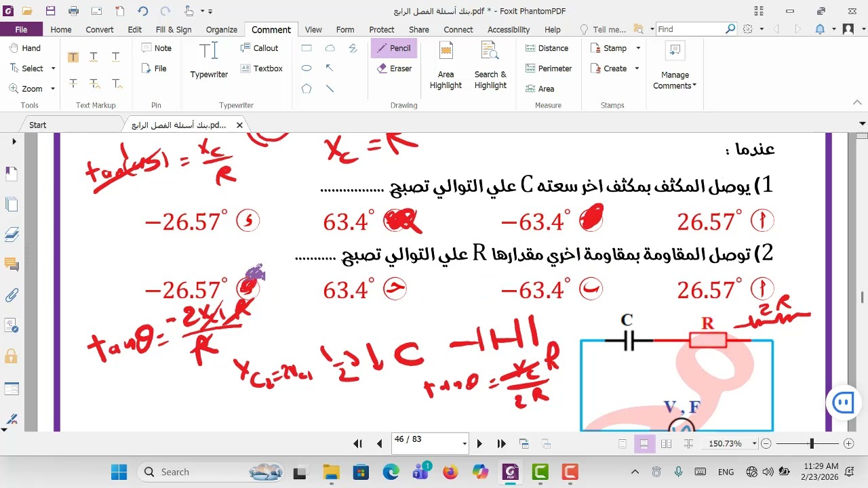Switch to the Convert ribbon tab

(x=100, y=29)
